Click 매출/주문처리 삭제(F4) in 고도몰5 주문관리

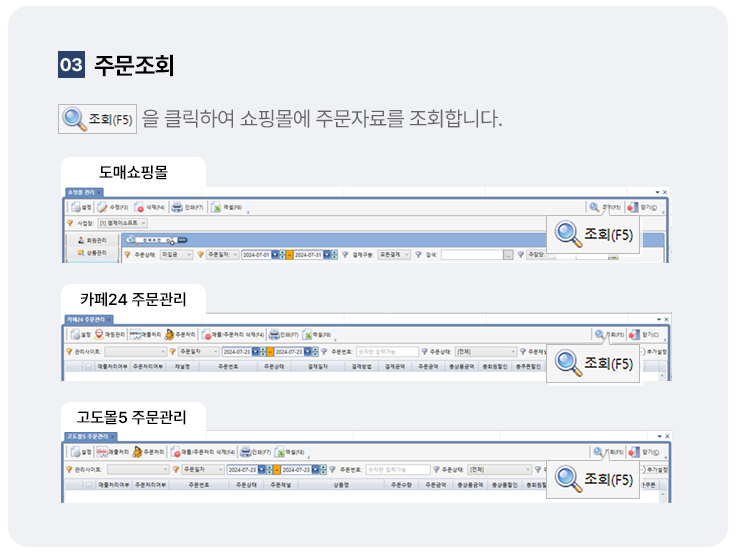pyautogui.click(x=203, y=452)
